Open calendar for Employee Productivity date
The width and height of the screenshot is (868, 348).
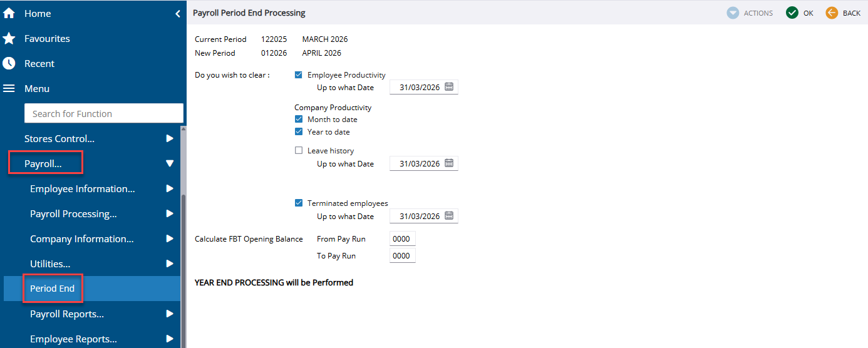[x=449, y=87]
